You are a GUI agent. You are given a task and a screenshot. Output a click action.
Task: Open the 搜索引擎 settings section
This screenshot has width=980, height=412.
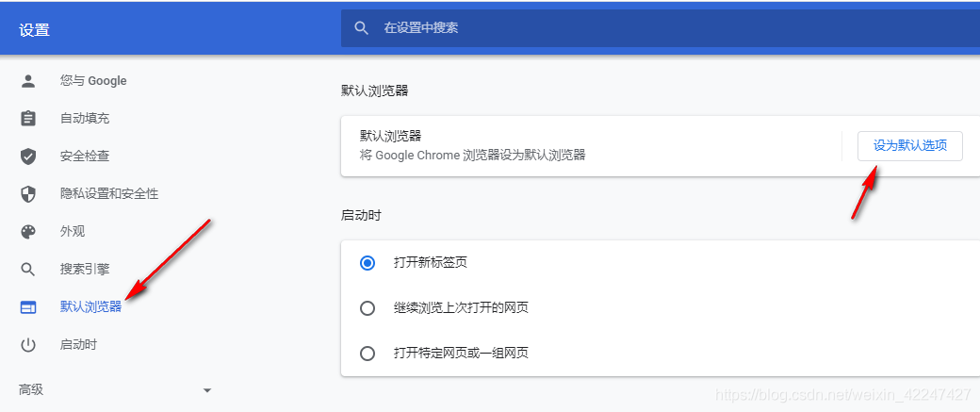[x=85, y=270]
